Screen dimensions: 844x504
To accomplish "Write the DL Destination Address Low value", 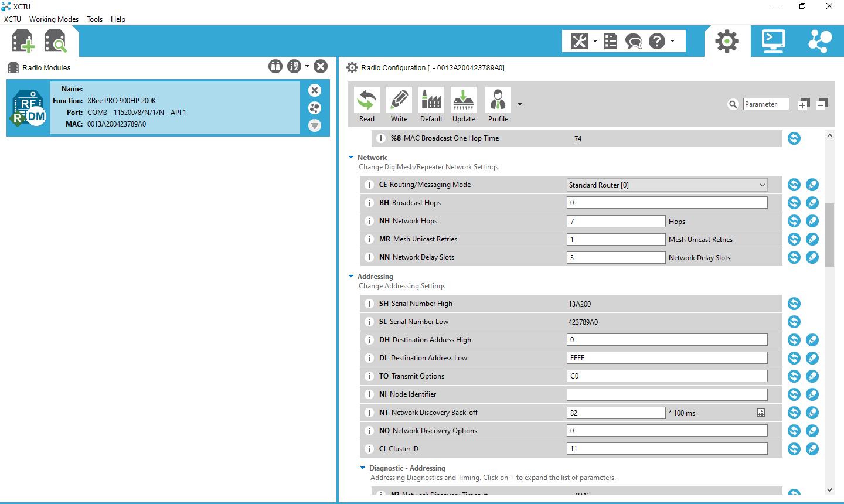I will (812, 358).
